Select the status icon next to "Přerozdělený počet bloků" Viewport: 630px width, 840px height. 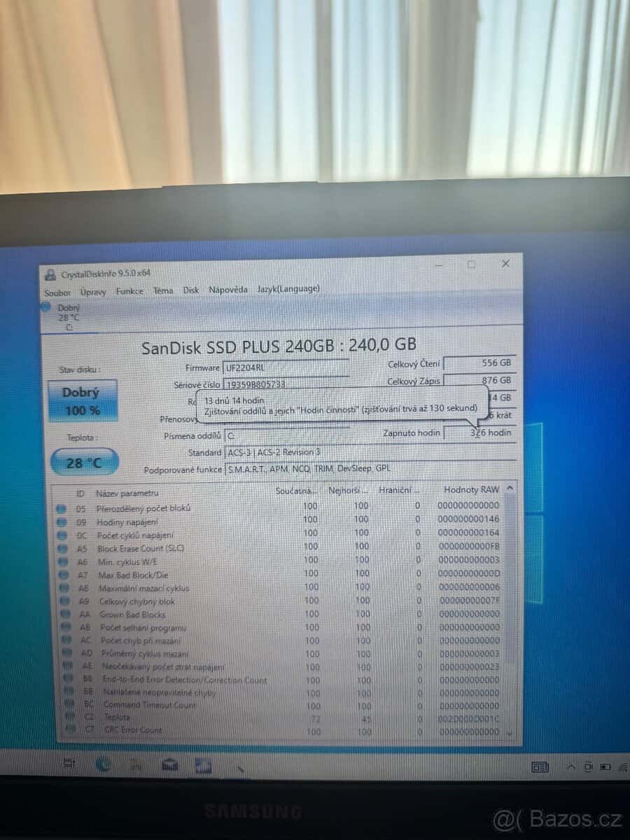(x=64, y=507)
